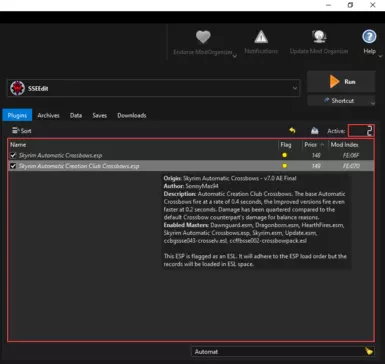
Task: Clear the filter with the broom icon
Action: (x=369, y=351)
